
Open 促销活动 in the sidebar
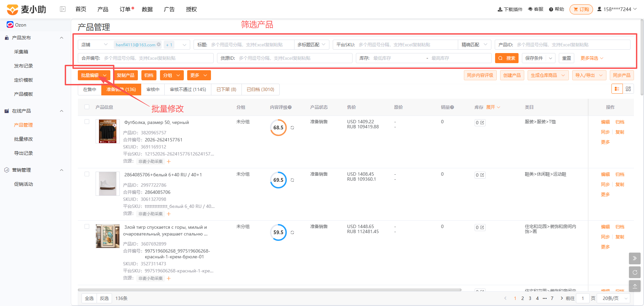(23, 184)
